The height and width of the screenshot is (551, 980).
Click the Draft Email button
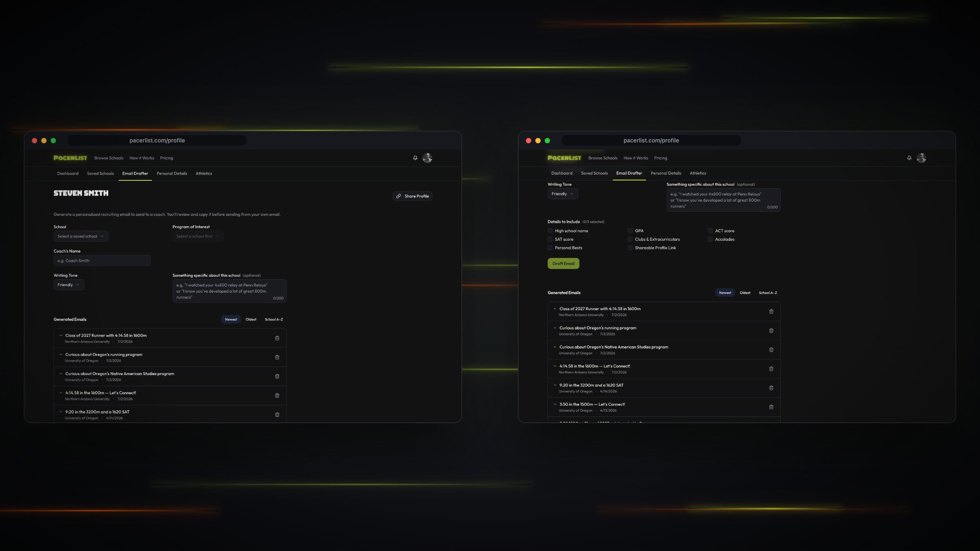563,264
